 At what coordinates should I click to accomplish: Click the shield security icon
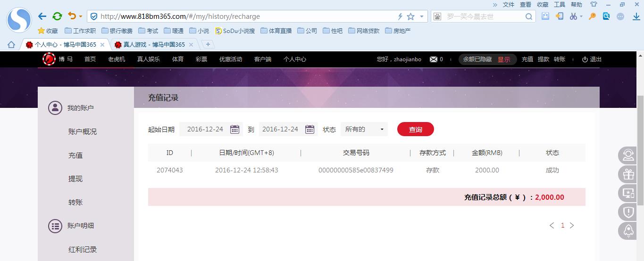pyautogui.click(x=628, y=212)
